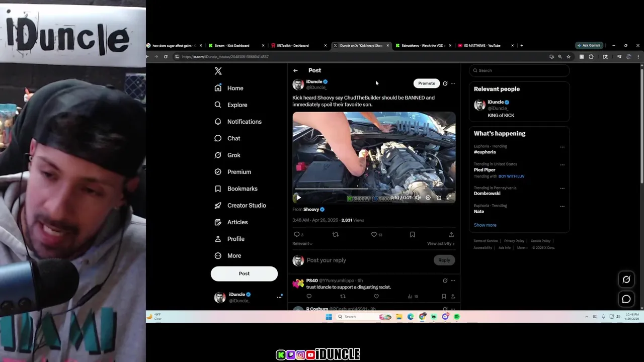Open options for Nate trend

562,206
